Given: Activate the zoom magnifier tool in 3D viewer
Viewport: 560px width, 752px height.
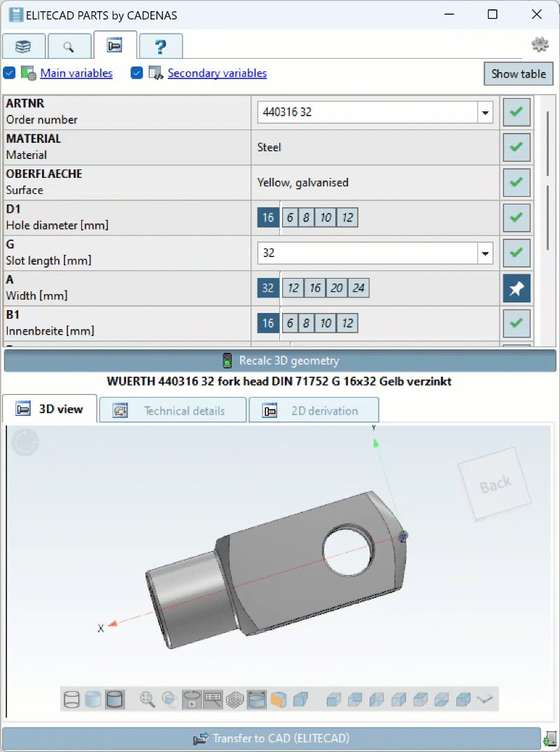Looking at the screenshot, I should (146, 698).
